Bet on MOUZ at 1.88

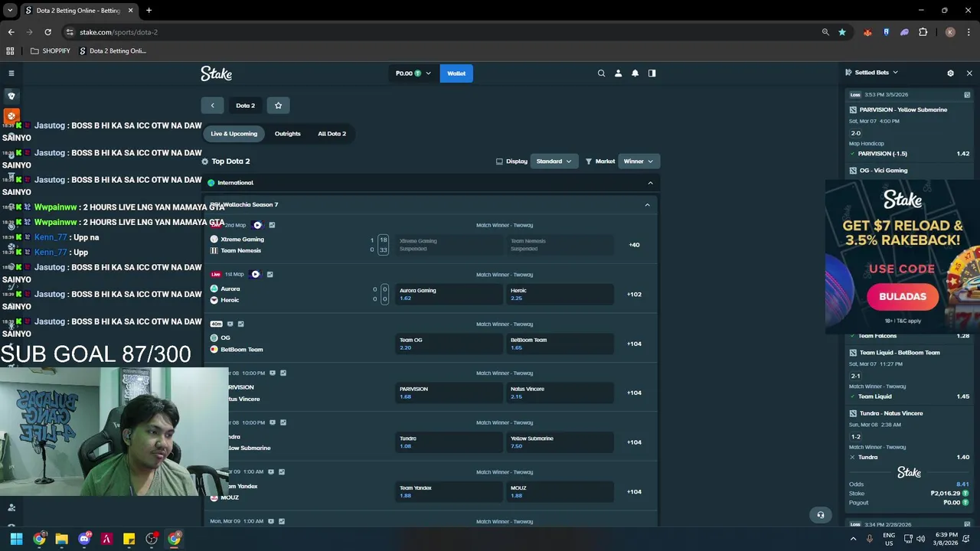[x=560, y=491]
